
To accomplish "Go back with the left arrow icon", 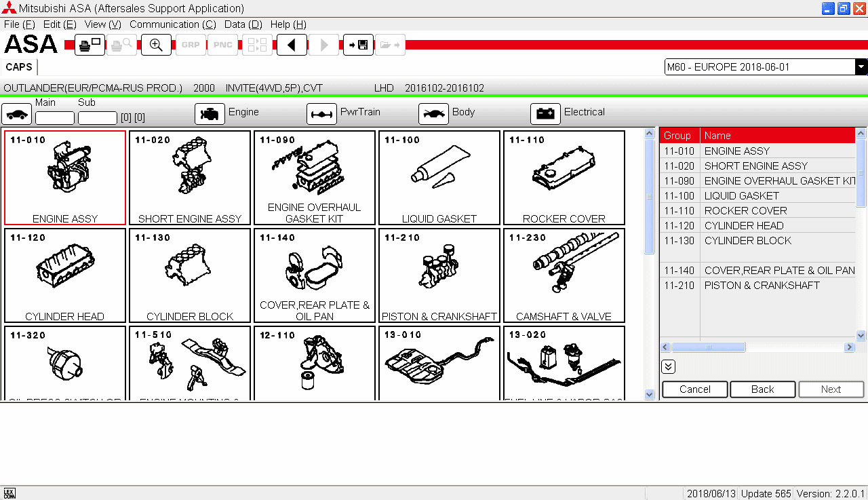I will pos(292,45).
